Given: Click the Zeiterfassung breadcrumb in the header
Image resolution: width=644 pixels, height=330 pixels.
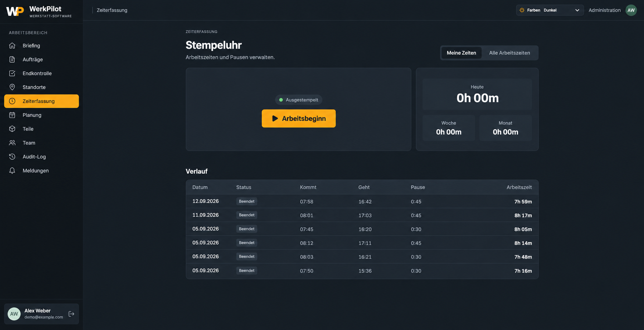Looking at the screenshot, I should pyautogui.click(x=112, y=10).
